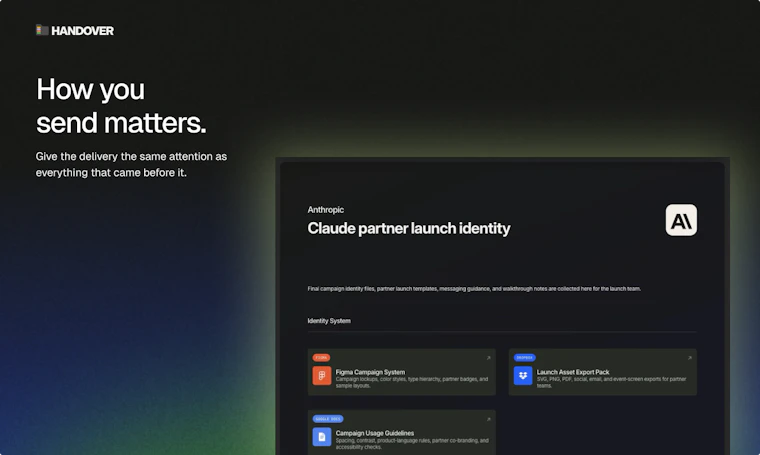This screenshot has width=760, height=455.
Task: Click the 'Identity System' section heading
Action: pyautogui.click(x=329, y=321)
